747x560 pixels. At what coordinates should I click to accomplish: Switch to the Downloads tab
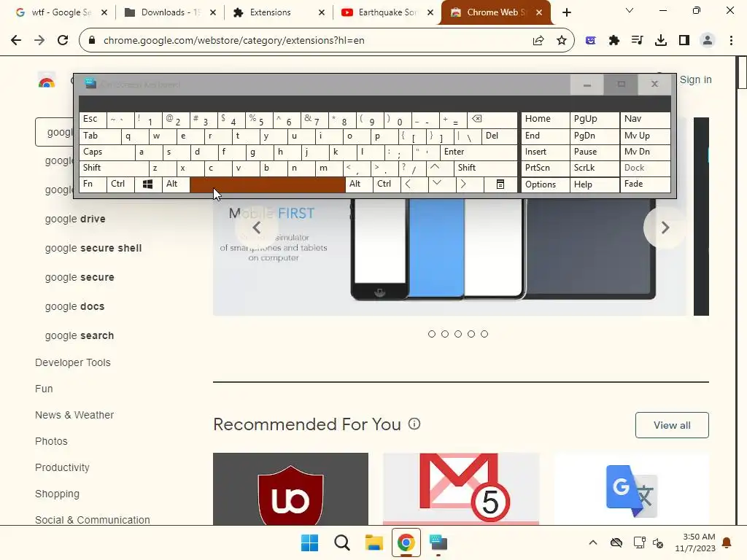point(170,12)
